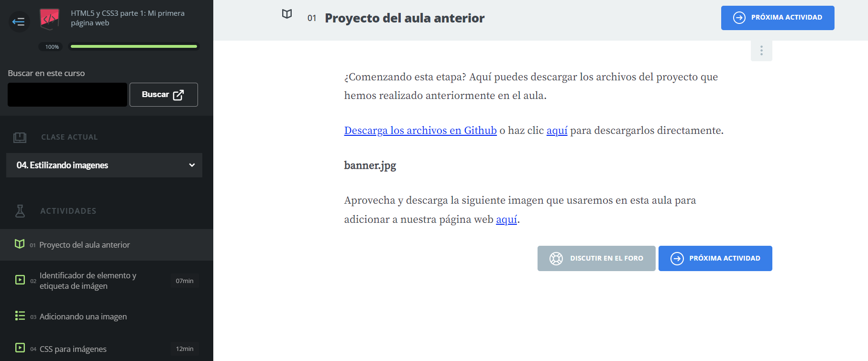Open Descarga los archivos en Github link
The width and height of the screenshot is (868, 361).
click(420, 130)
